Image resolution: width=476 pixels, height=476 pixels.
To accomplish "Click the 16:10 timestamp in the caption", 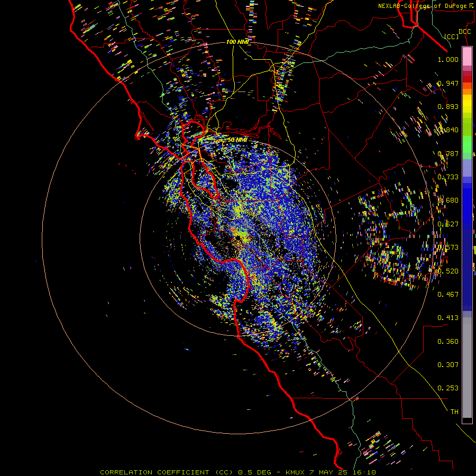I will pyautogui.click(x=365, y=472).
